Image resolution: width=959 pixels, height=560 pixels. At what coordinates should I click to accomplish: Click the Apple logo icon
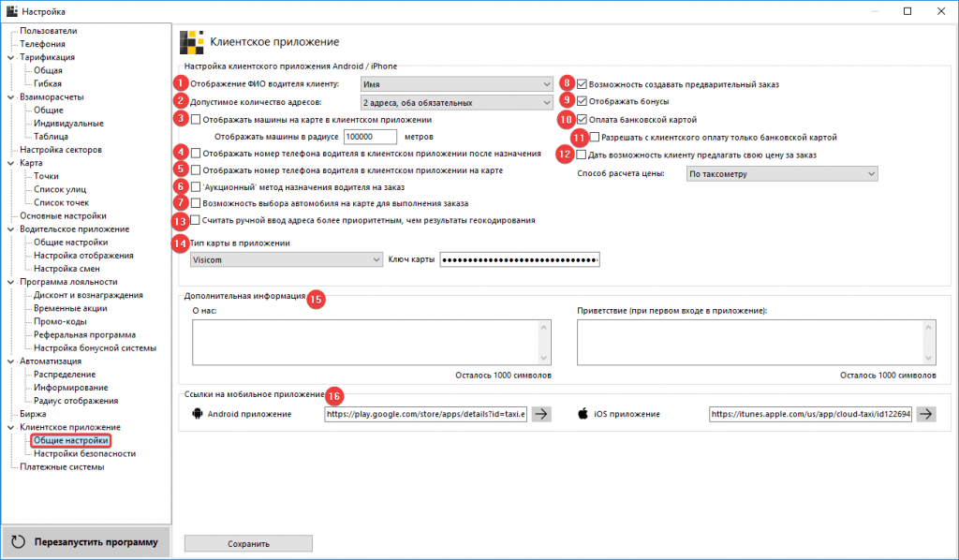point(583,414)
